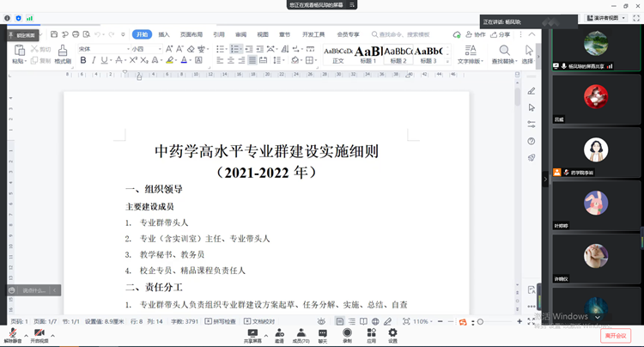
Task: Toggle Underline formatting
Action: tap(104, 60)
